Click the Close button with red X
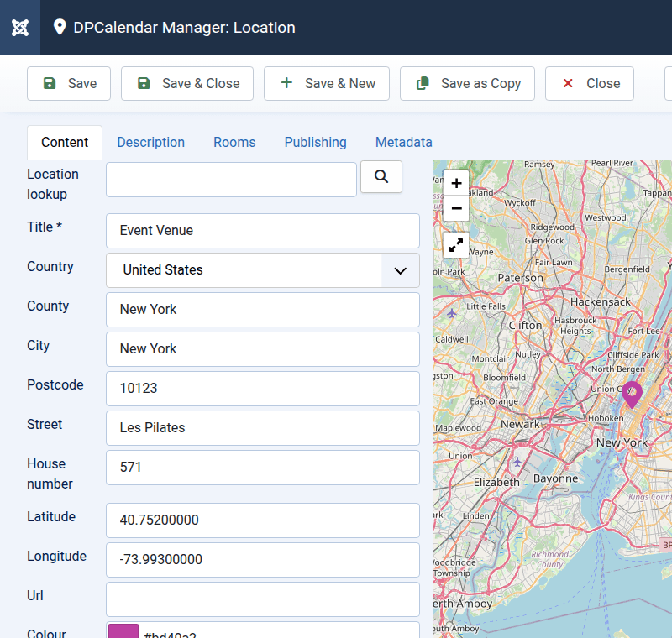The width and height of the screenshot is (672, 638). (x=589, y=83)
